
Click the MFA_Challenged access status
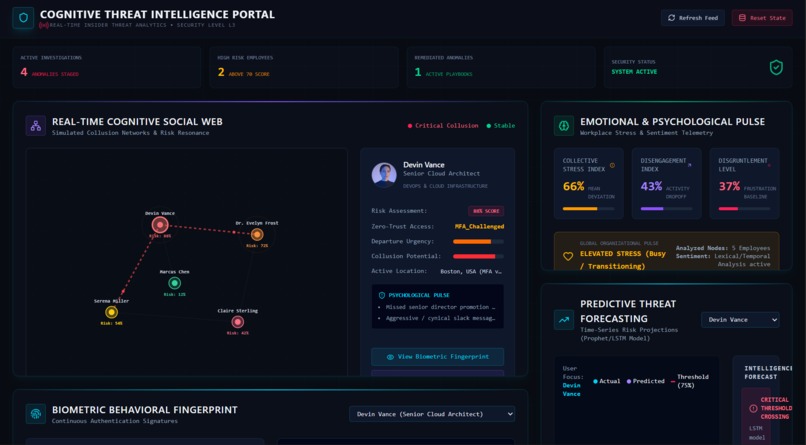pos(479,227)
